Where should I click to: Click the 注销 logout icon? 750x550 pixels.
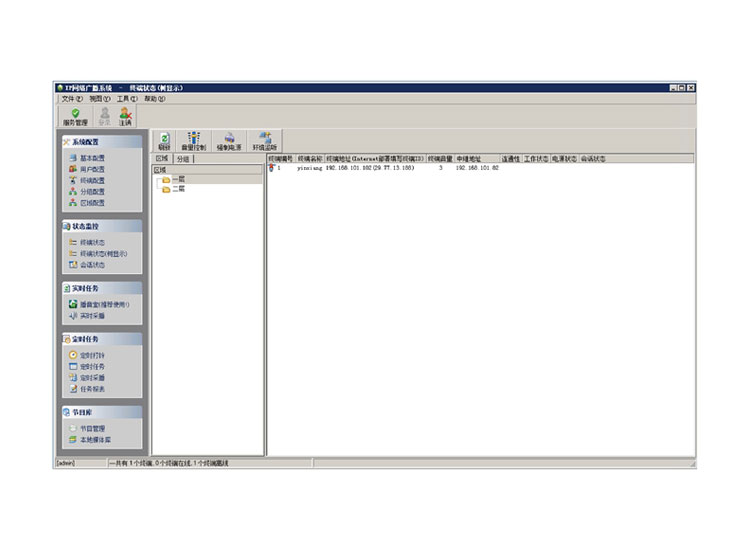point(125,116)
